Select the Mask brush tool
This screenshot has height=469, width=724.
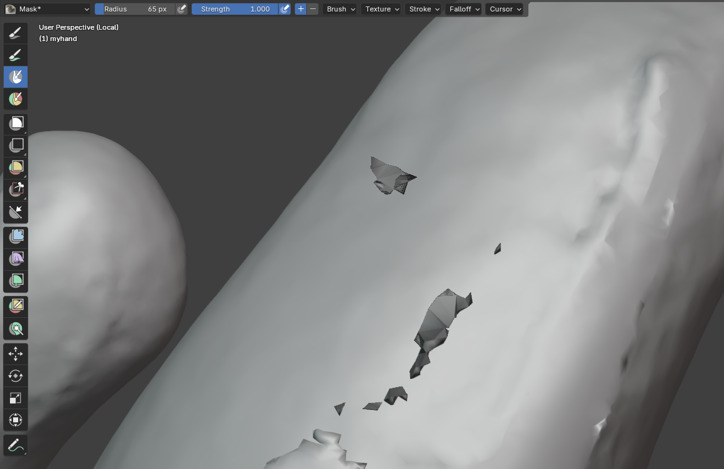pyautogui.click(x=16, y=77)
